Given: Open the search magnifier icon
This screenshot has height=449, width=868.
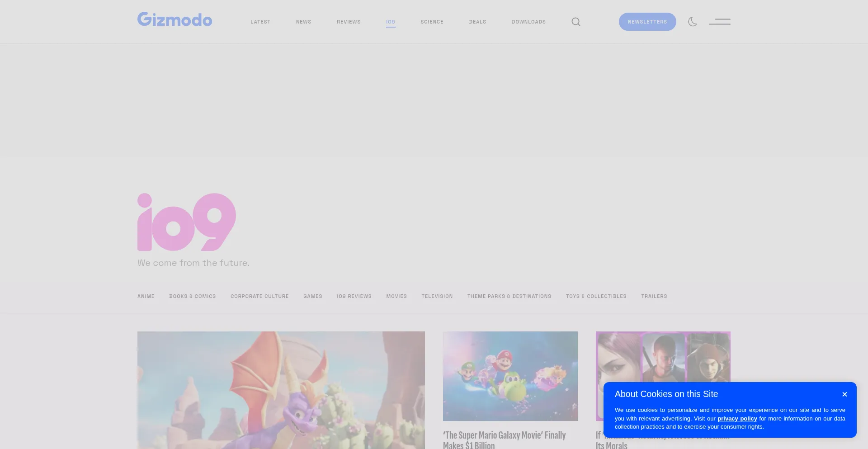Looking at the screenshot, I should pyautogui.click(x=576, y=22).
